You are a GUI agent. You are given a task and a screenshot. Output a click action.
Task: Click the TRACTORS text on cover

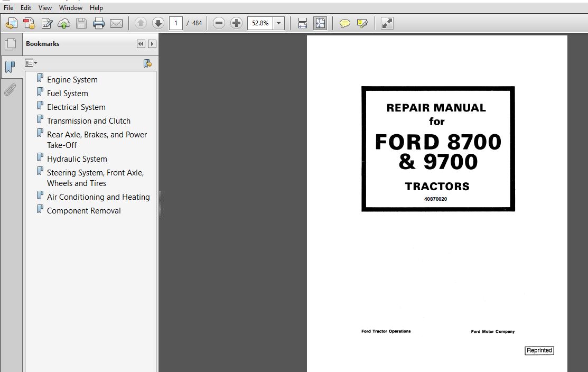coord(437,187)
